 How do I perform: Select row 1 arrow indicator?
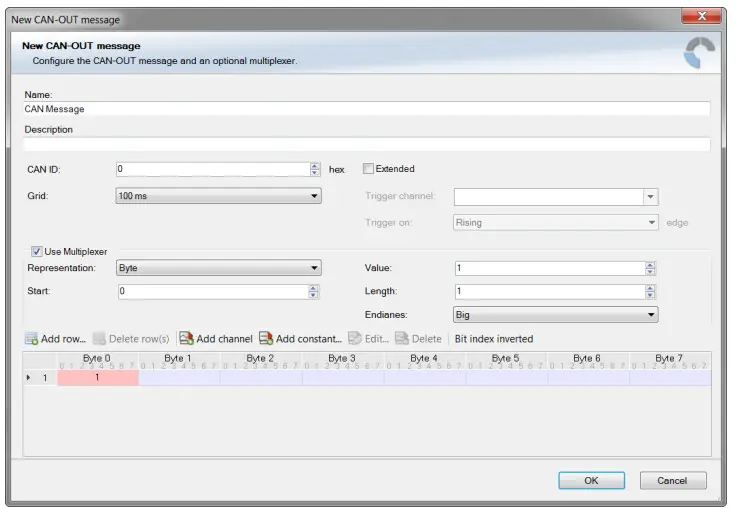click(29, 378)
